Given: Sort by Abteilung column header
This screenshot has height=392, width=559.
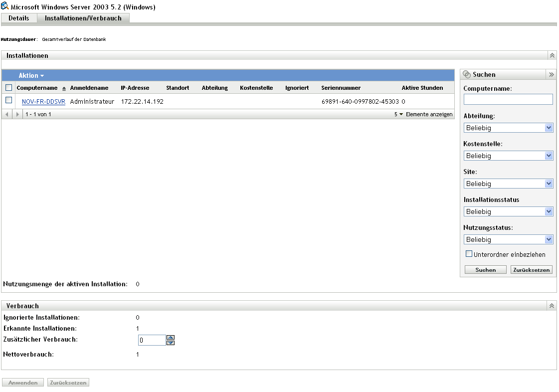Looking at the screenshot, I should pyautogui.click(x=214, y=88).
